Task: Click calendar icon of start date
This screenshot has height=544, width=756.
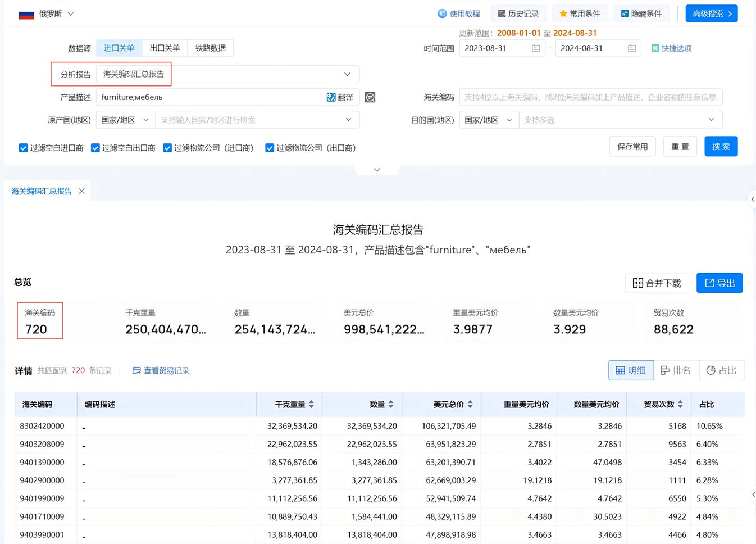Action: (x=536, y=48)
